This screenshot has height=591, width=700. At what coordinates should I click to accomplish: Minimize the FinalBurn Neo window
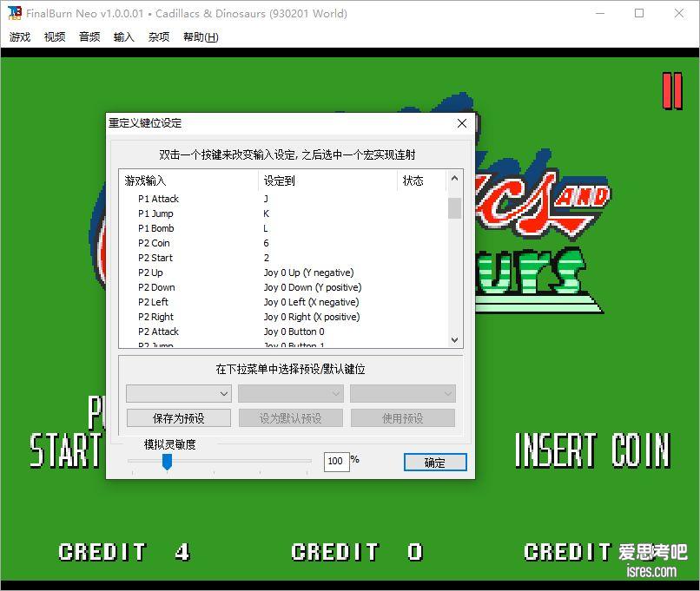click(x=600, y=13)
